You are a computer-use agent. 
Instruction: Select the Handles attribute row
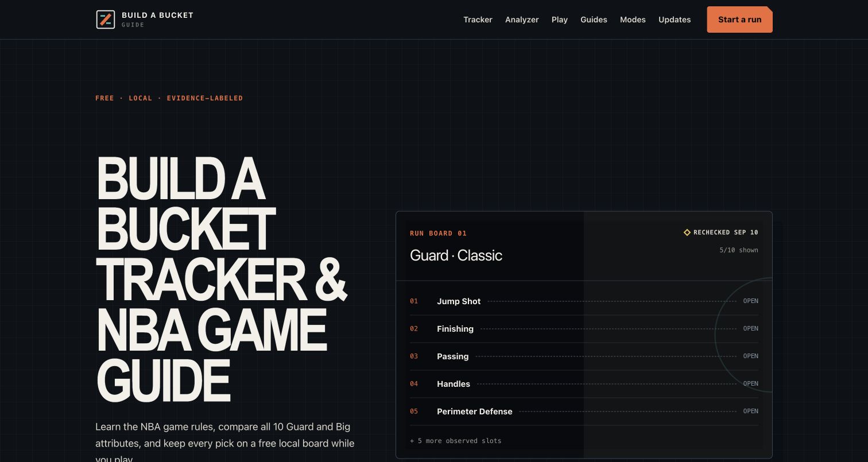pyautogui.click(x=584, y=384)
